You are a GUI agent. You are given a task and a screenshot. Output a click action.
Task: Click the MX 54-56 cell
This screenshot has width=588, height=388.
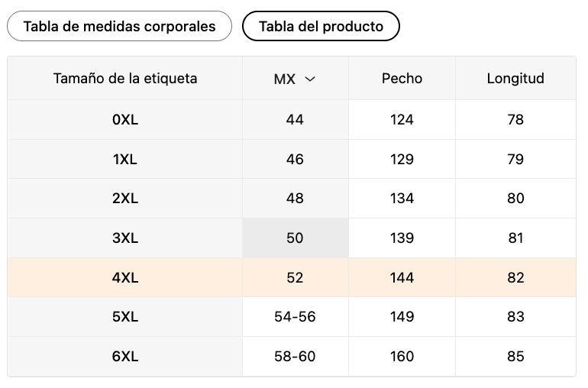pos(295,317)
